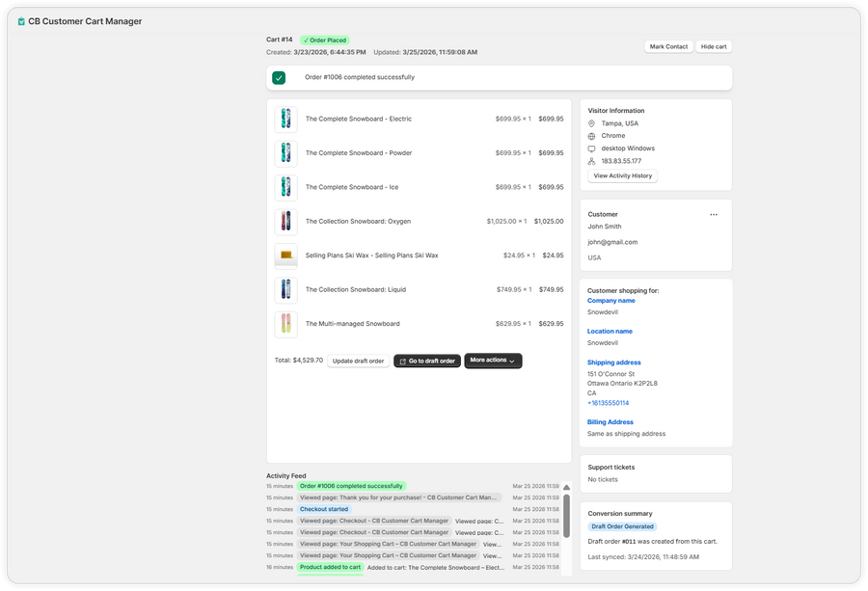
Task: Click the Billing Address link
Action: click(x=610, y=422)
